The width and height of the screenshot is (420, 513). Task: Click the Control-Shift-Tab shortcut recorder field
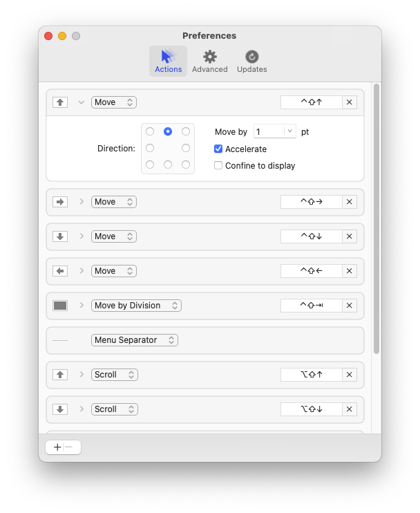tap(311, 306)
